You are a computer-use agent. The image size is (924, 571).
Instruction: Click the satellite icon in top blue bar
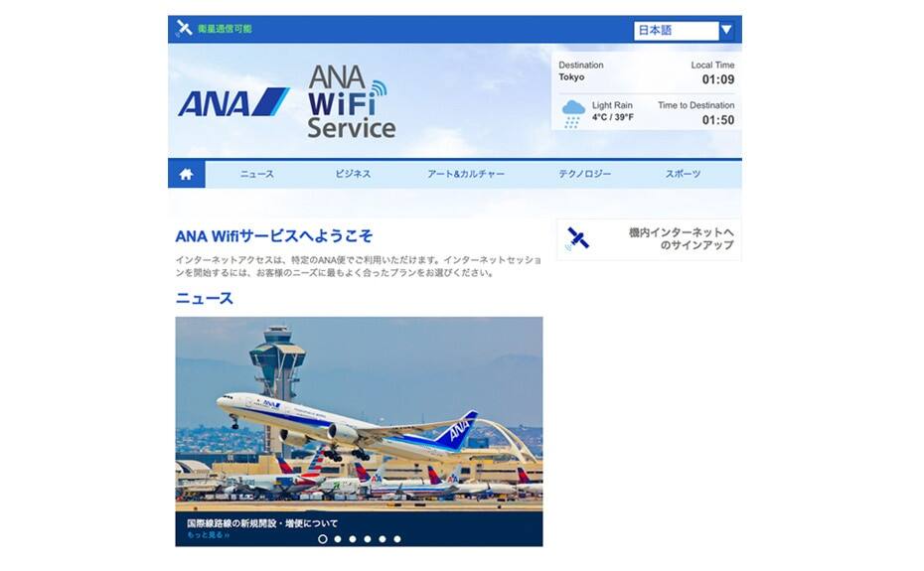click(184, 28)
